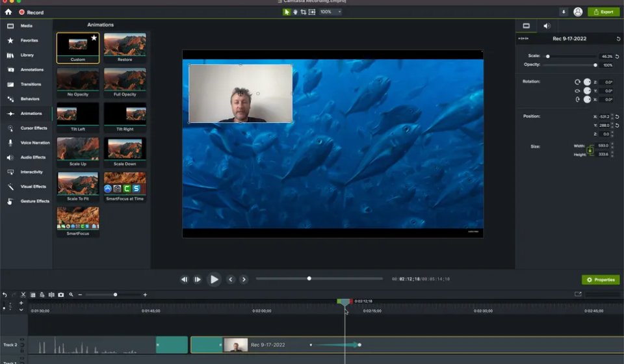Screen dimensions: 624x364
Task: Select the arrow Edit mode tool
Action: [x=287, y=12]
